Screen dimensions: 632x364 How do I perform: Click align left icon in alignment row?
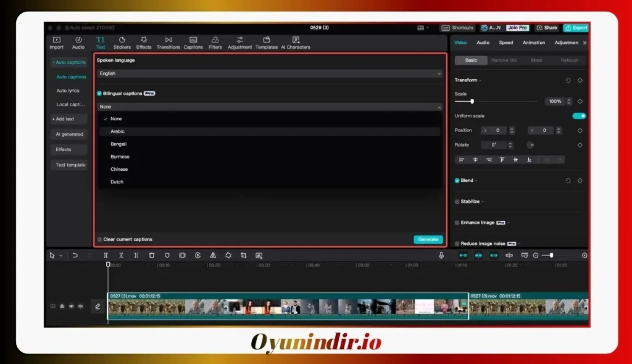tap(462, 160)
